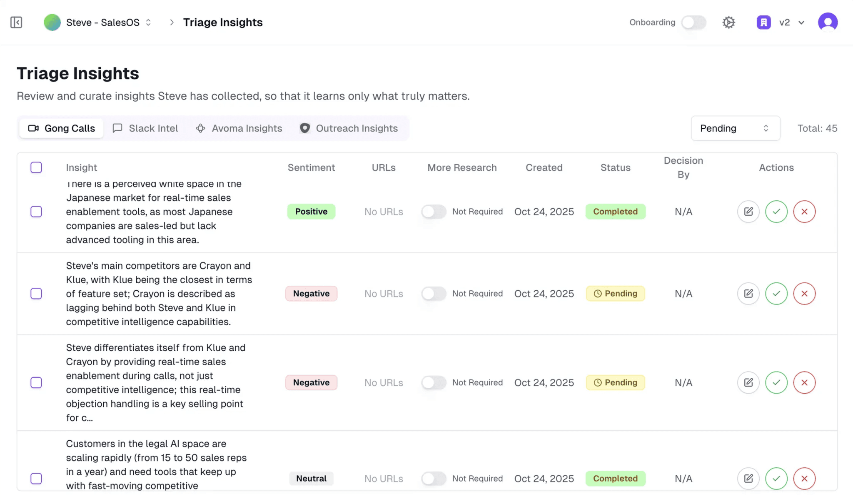
Task: Enable More Research for Crayon competitors row
Action: (433, 294)
